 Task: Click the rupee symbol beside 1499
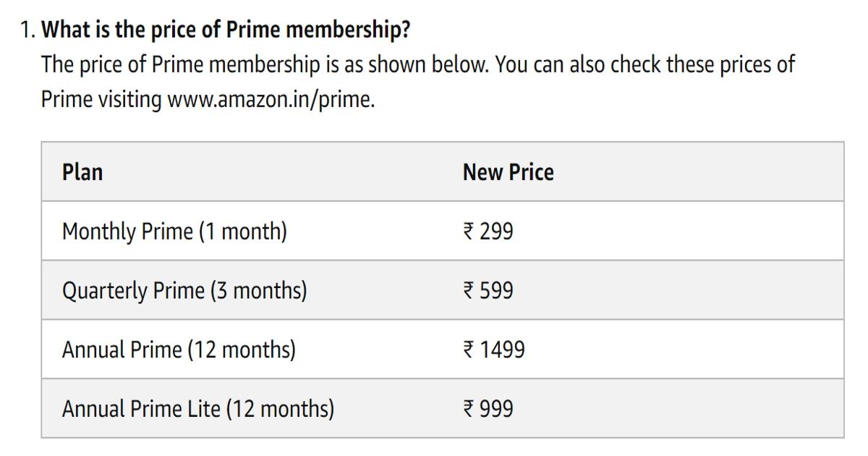click(469, 350)
